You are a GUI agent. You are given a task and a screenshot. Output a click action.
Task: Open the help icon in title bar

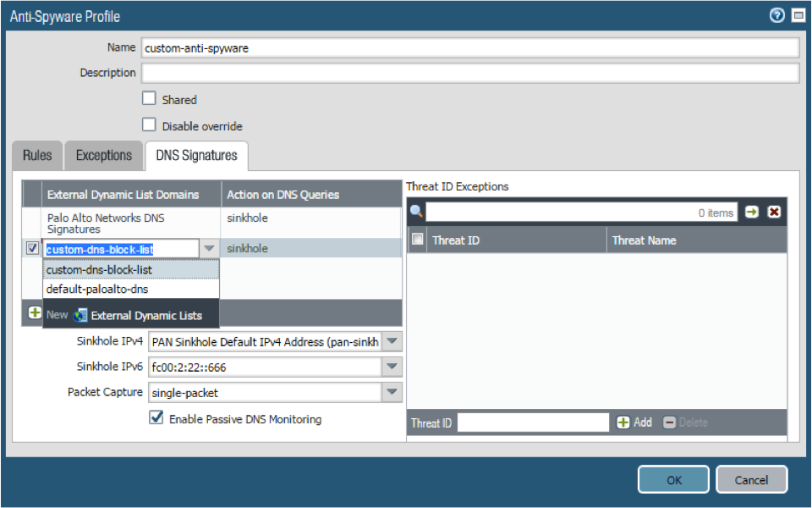point(776,15)
